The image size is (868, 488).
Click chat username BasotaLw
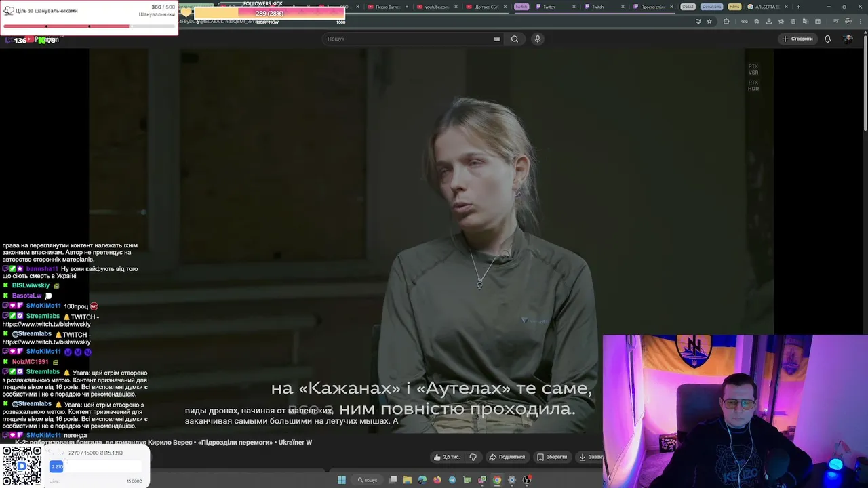[26, 296]
